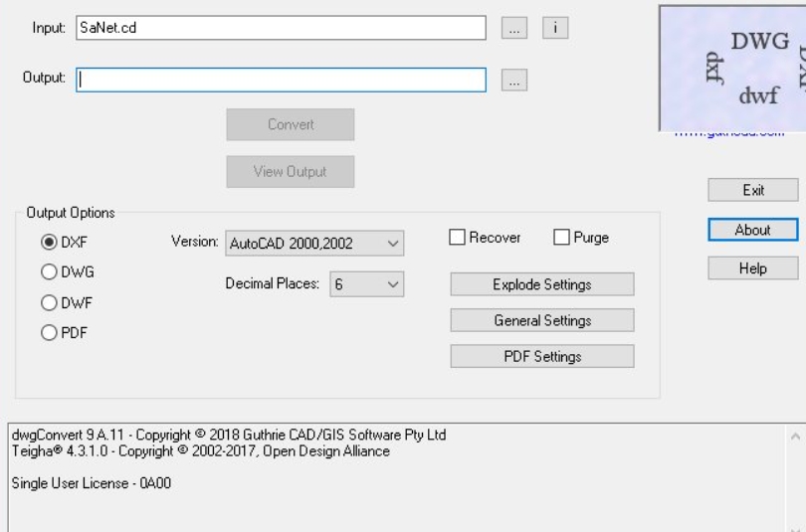The height and width of the screenshot is (532, 806).
Task: Open Explode Settings
Action: [x=541, y=284]
